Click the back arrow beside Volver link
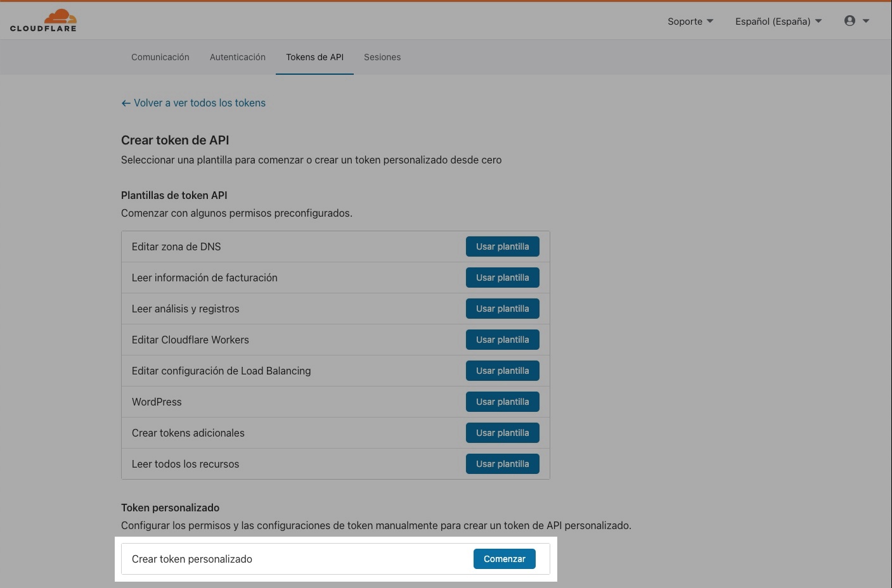The height and width of the screenshot is (588, 892). (126, 103)
